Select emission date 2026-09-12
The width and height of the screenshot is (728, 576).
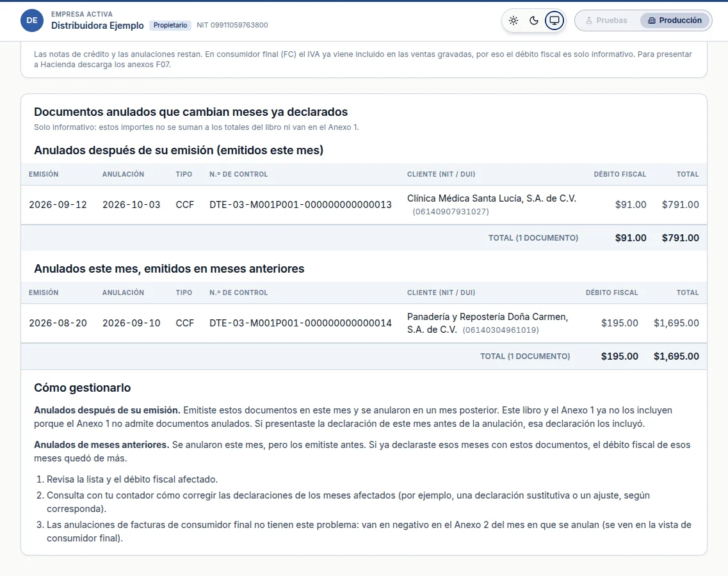coord(58,205)
